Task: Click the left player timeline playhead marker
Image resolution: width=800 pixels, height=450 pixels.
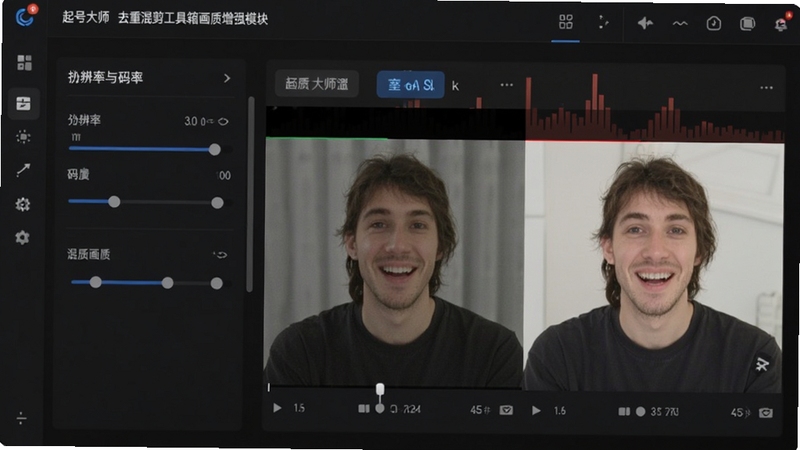Action: pos(380,390)
